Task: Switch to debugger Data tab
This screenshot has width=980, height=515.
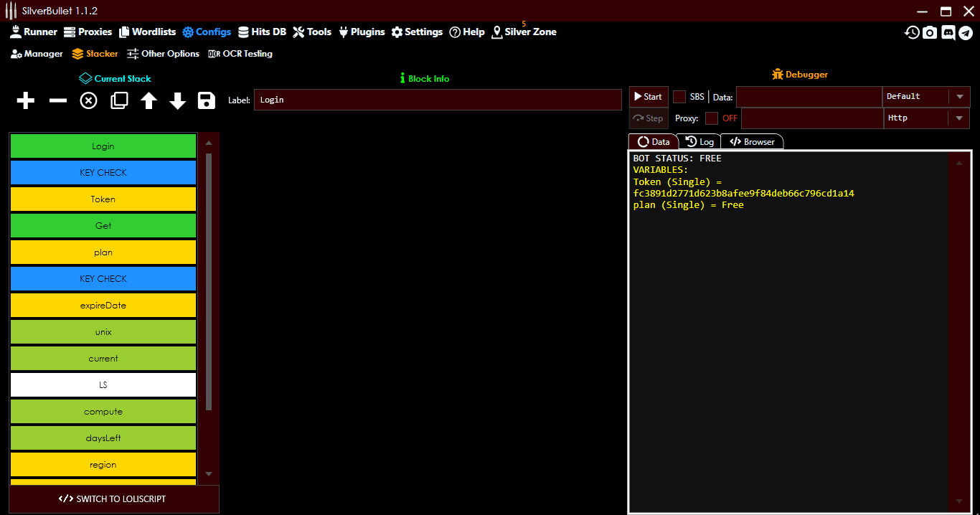Action: [653, 142]
